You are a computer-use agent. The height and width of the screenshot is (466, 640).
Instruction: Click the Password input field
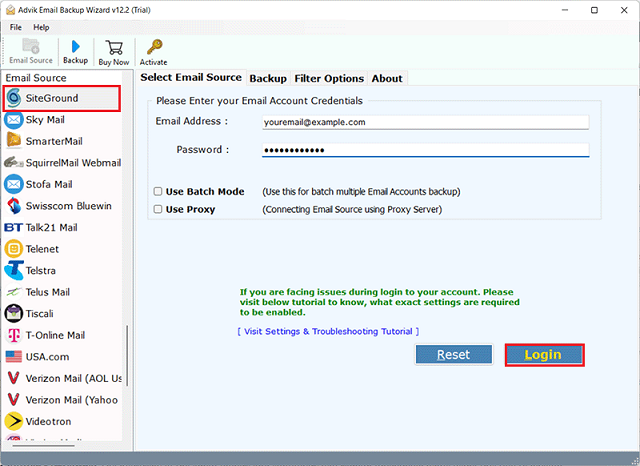pos(425,150)
